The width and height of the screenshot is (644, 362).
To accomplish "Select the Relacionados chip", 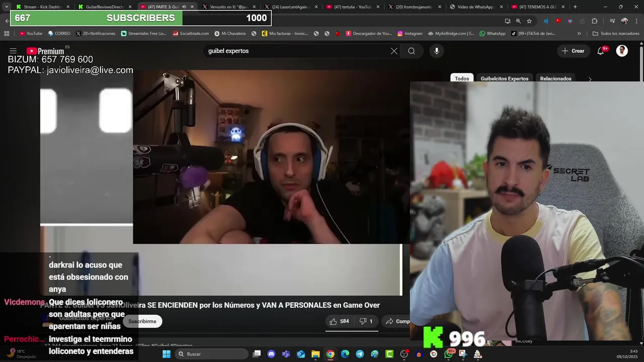I will pyautogui.click(x=555, y=78).
